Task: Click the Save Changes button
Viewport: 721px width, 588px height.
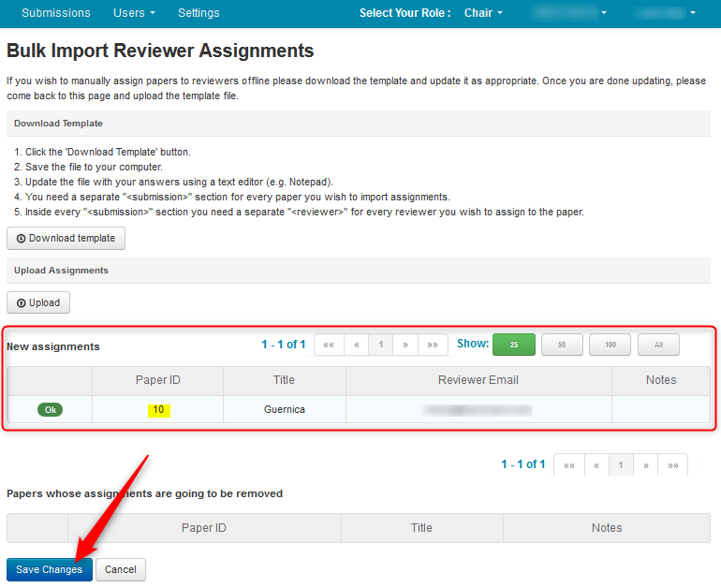Action: (x=50, y=569)
